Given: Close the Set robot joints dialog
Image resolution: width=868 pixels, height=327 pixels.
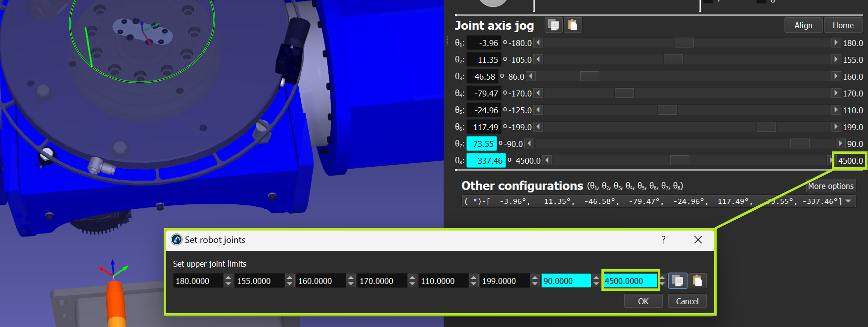Looking at the screenshot, I should 698,240.
